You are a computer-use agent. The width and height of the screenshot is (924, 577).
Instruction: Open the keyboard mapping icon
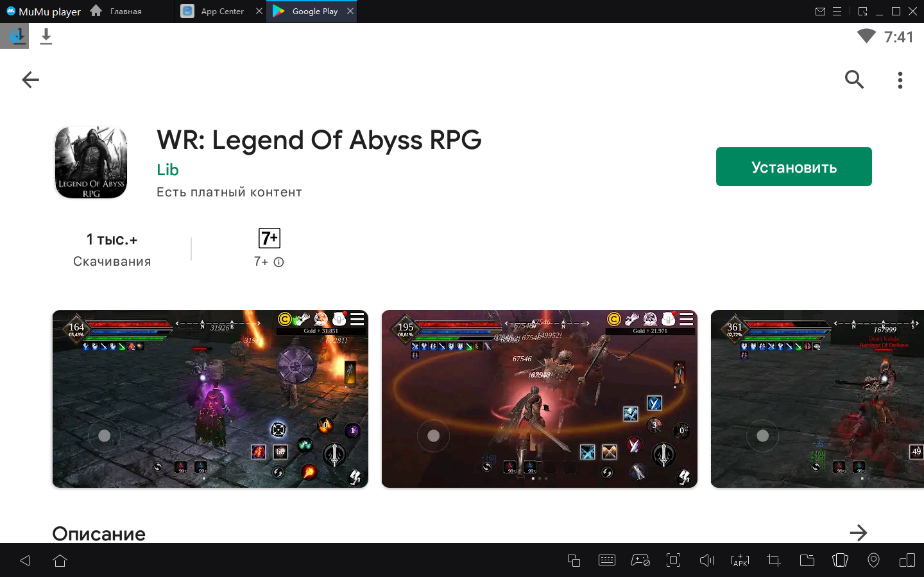click(x=606, y=560)
